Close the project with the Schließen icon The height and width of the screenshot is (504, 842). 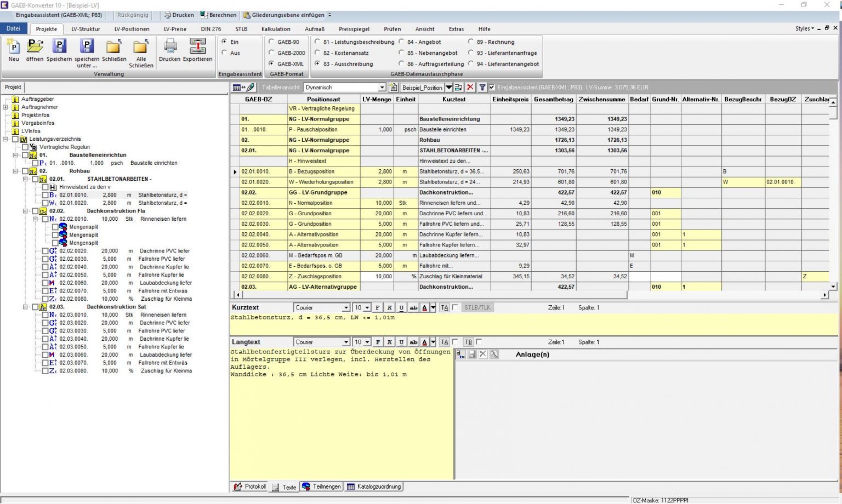pyautogui.click(x=114, y=47)
